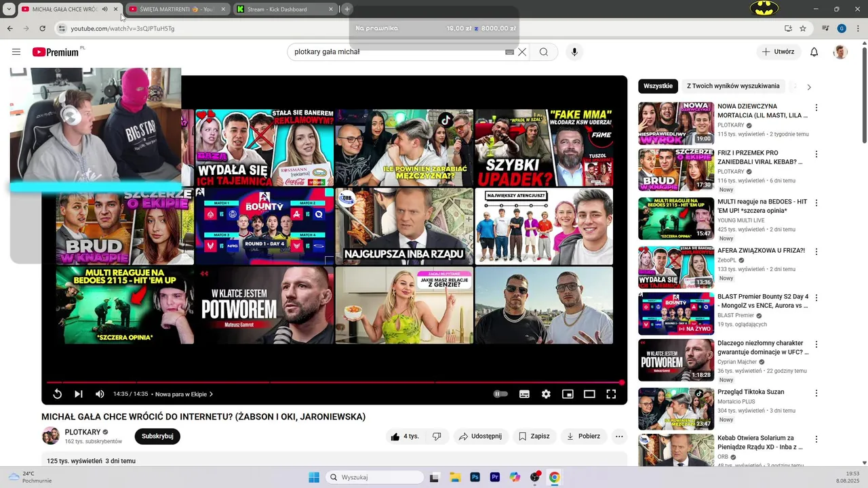Play end-screen video SZYBKI UPADEK?
This screenshot has width=868, height=488.
click(544, 148)
